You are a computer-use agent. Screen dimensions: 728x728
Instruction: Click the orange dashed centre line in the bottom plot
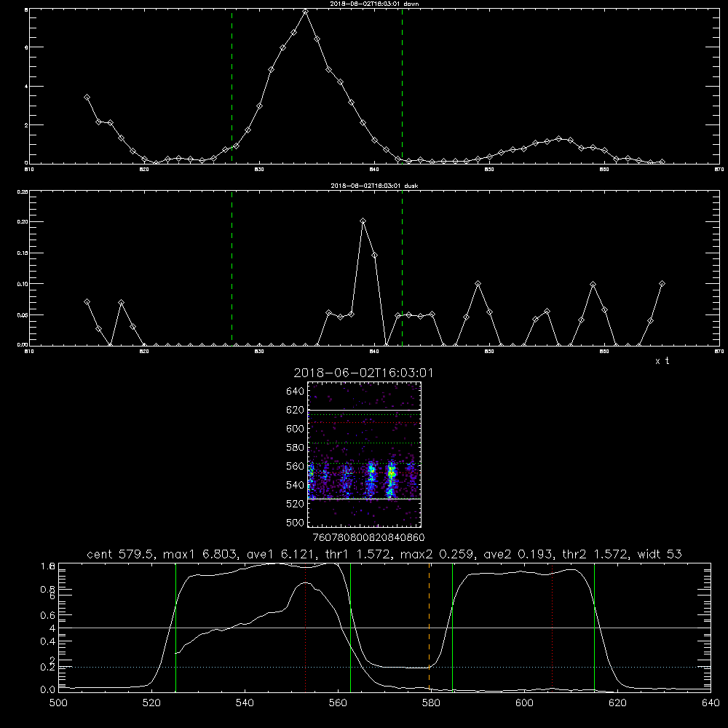point(429,627)
